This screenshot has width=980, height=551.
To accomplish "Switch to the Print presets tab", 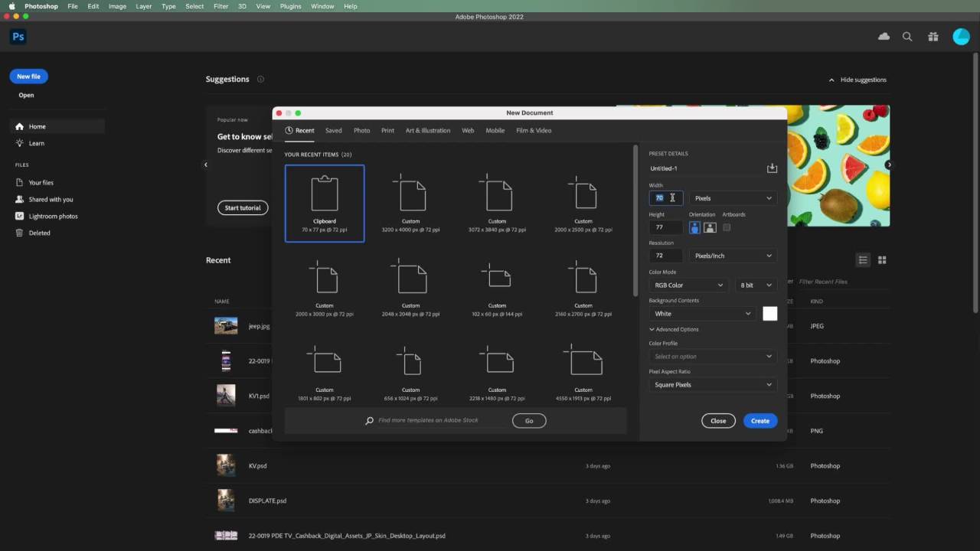I will coord(387,131).
